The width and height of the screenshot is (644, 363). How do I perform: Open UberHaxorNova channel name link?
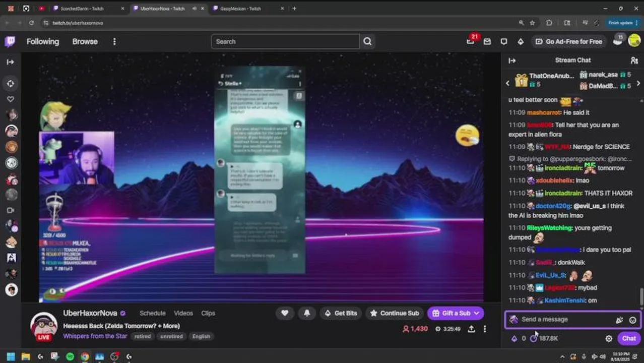coord(90,313)
